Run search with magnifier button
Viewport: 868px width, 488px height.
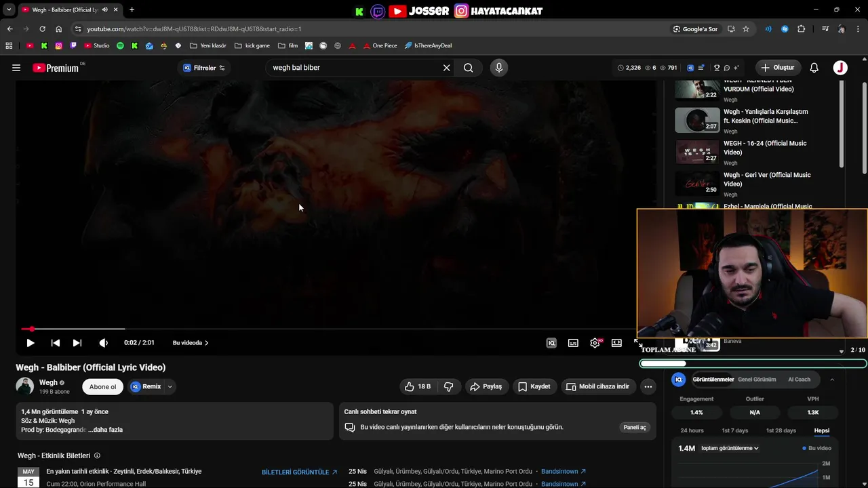click(468, 68)
